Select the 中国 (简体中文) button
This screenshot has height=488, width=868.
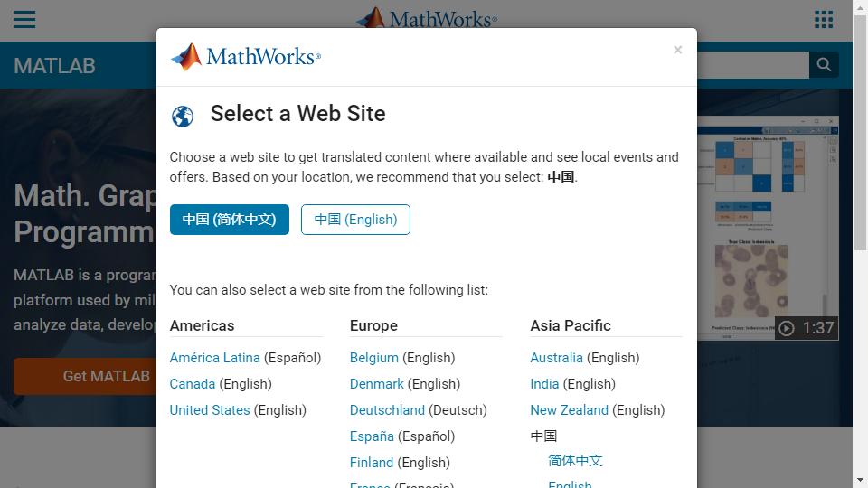coord(230,220)
